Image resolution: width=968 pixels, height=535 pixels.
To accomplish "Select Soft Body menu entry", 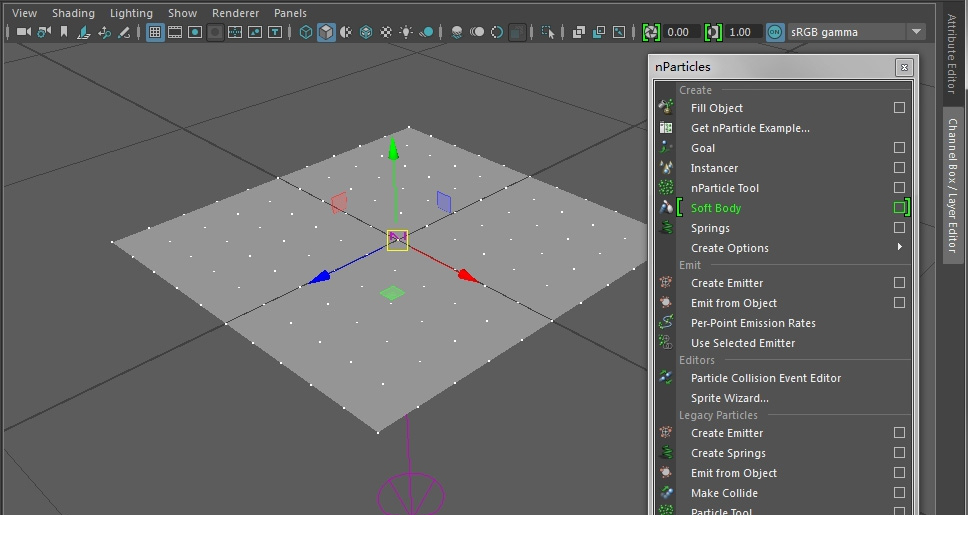I will pos(716,208).
